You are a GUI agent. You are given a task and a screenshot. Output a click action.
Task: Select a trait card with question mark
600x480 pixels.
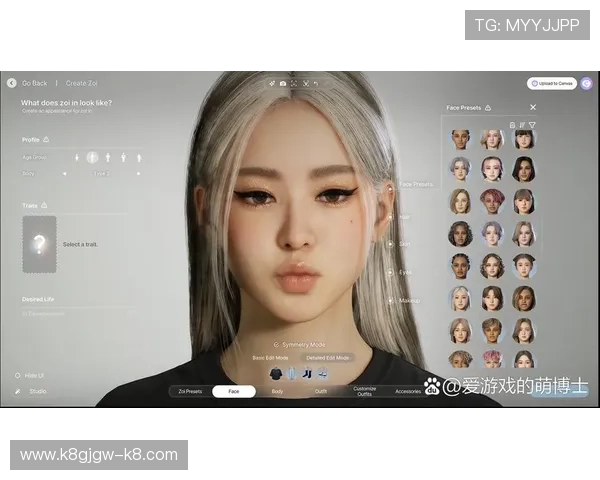[39, 244]
